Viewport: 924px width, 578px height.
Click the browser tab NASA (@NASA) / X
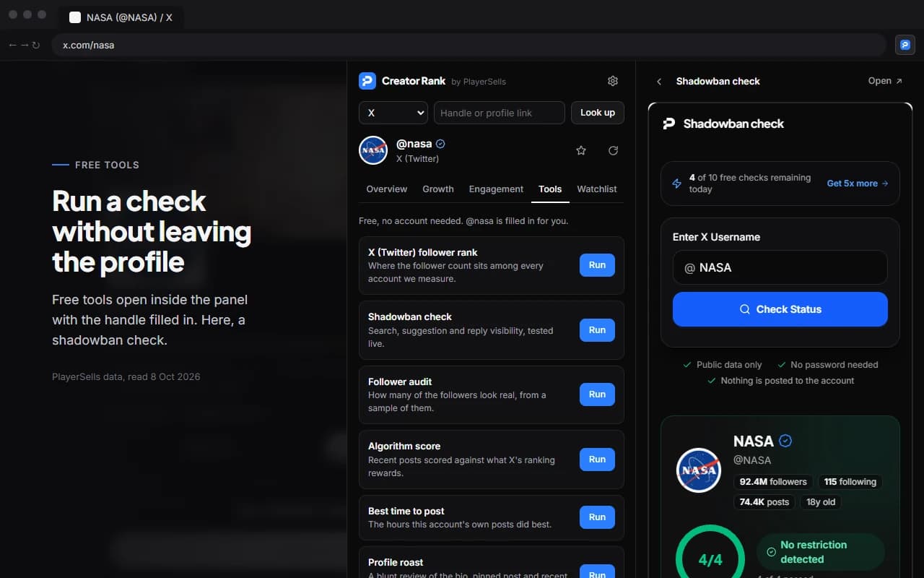click(121, 17)
